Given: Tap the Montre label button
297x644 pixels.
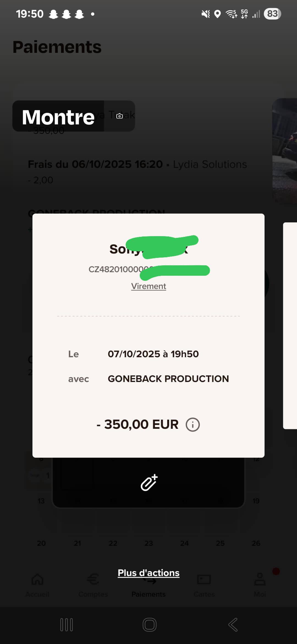Looking at the screenshot, I should click(x=58, y=117).
